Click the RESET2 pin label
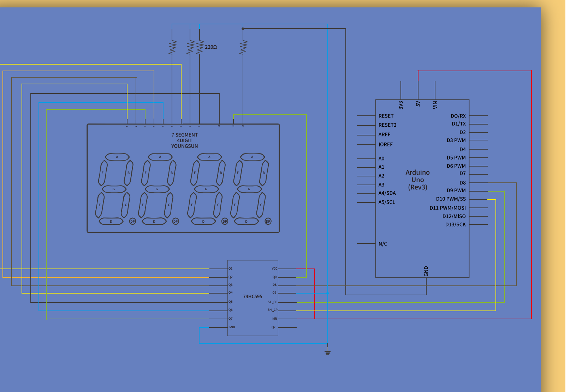This screenshot has height=392, width=576. pyautogui.click(x=387, y=125)
